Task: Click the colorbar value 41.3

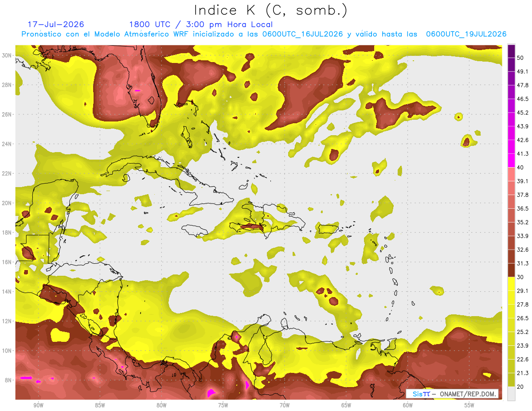Action: click(523, 154)
